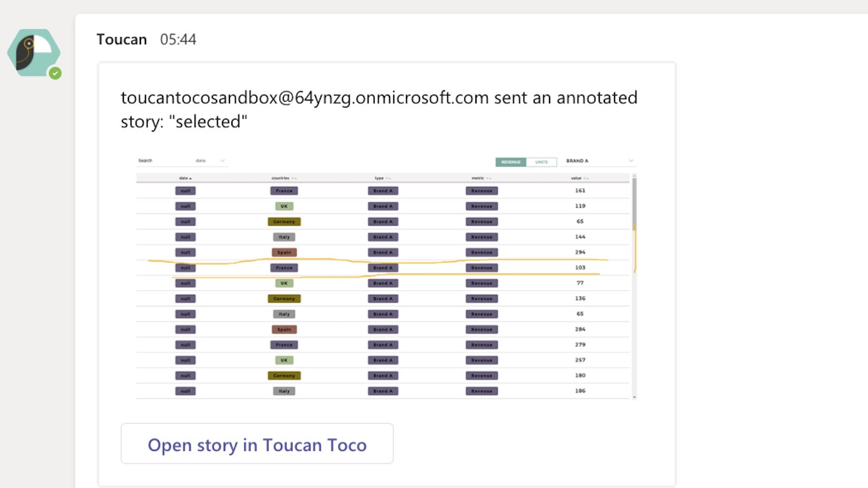Click the table scrollbar down arrow

pos(634,396)
